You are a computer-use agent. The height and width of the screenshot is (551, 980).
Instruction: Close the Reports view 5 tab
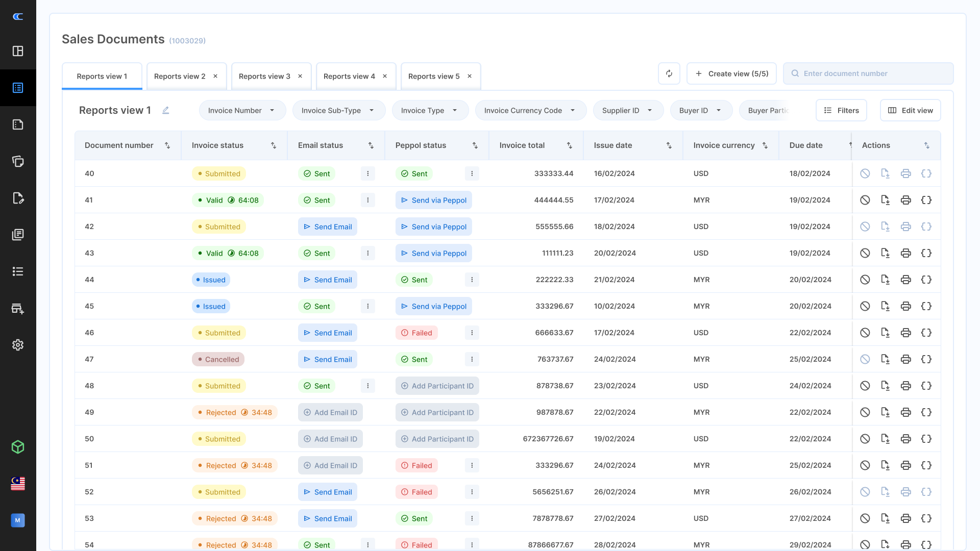[470, 76]
